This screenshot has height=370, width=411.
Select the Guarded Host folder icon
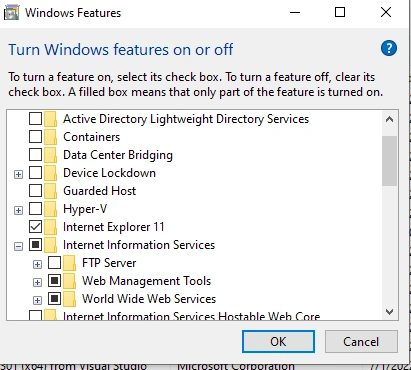click(x=50, y=191)
